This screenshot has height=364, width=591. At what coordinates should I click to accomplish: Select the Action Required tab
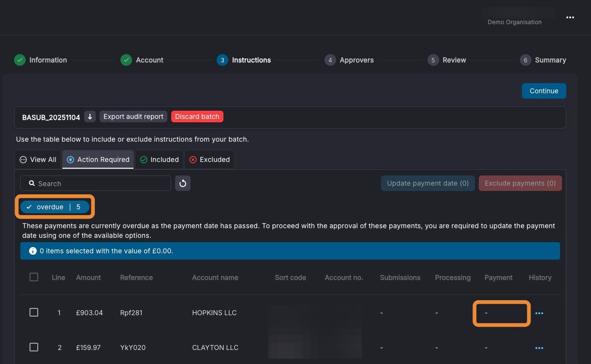pos(98,160)
